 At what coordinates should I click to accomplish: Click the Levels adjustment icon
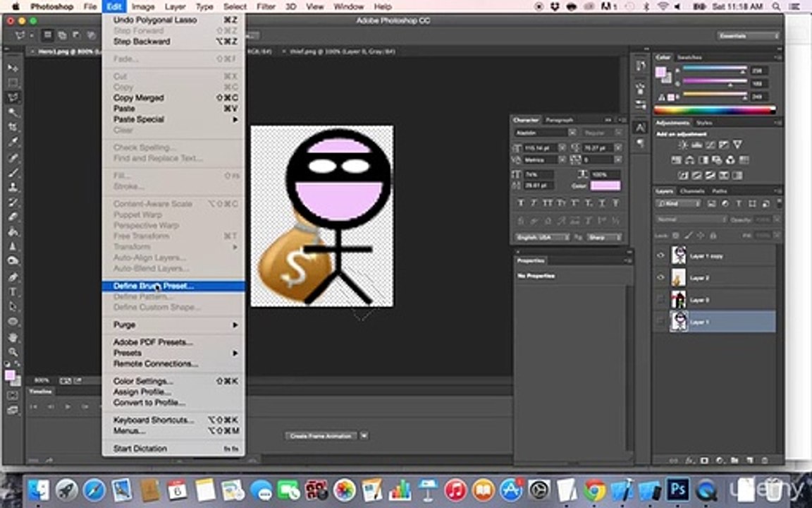click(x=696, y=145)
